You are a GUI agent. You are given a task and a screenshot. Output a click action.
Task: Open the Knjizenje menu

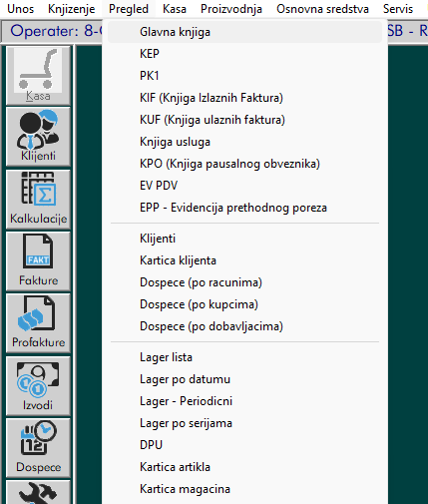(x=72, y=9)
